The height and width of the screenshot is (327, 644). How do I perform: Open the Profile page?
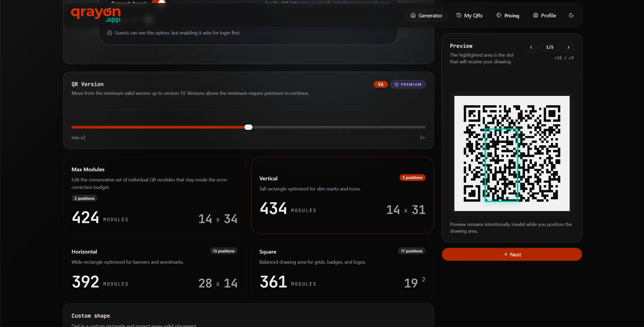(x=544, y=15)
